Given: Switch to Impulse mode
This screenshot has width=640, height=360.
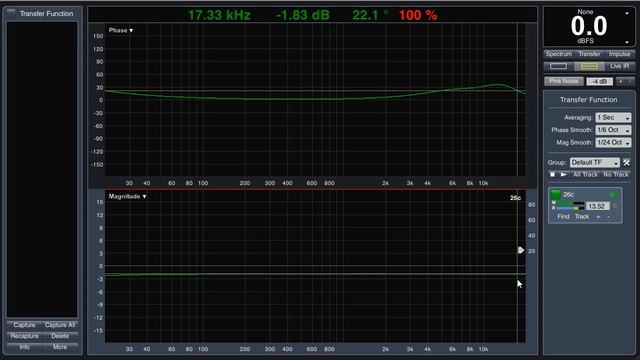Looking at the screenshot, I should point(619,54).
